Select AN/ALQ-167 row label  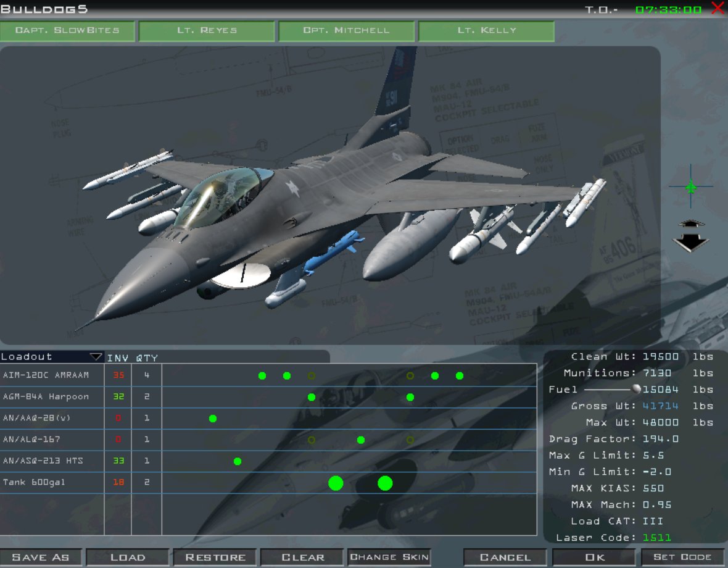point(31,440)
